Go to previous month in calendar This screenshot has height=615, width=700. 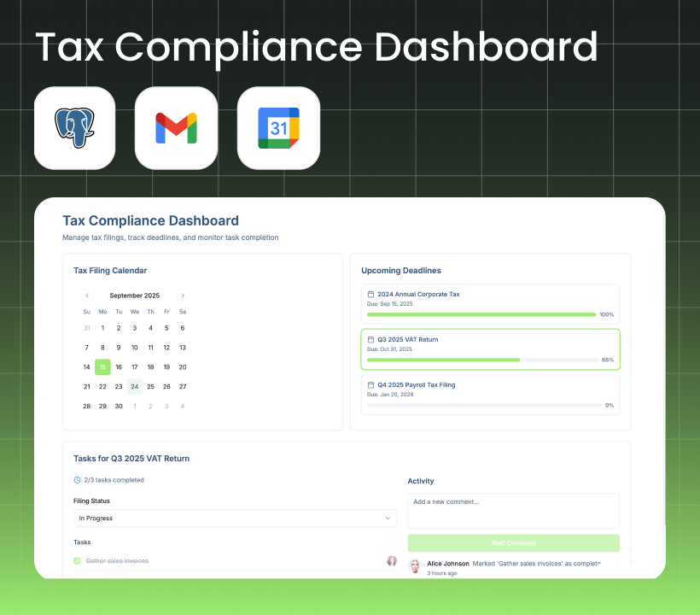(87, 296)
